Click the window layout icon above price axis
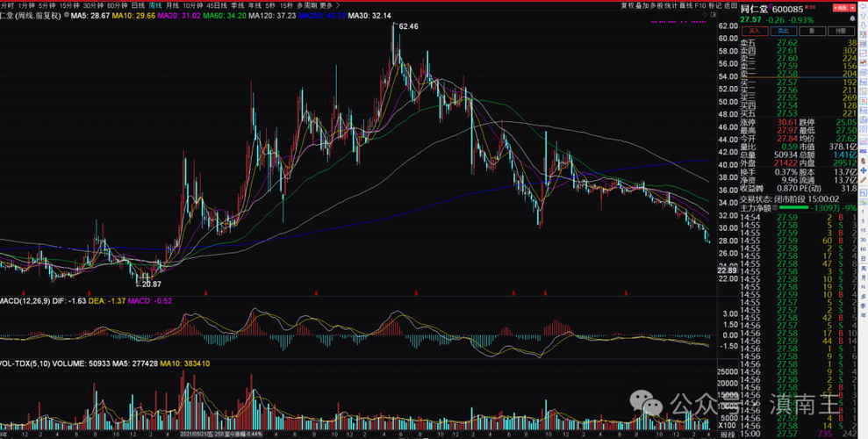Image resolution: width=868 pixels, height=439 pixels. tap(713, 15)
